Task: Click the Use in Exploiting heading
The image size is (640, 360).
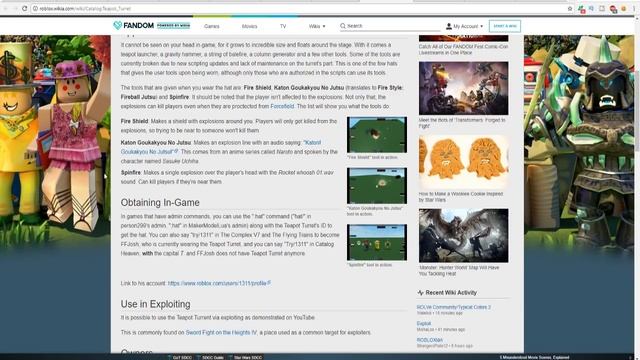Action: point(156,304)
